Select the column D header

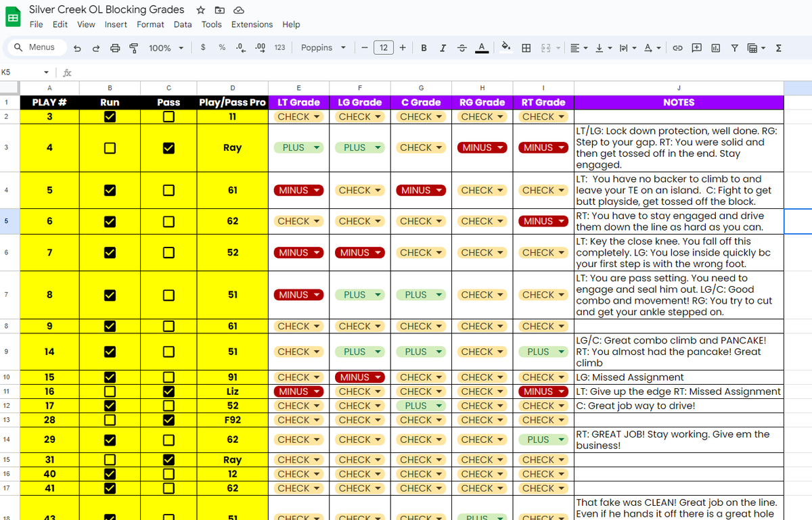[233, 88]
